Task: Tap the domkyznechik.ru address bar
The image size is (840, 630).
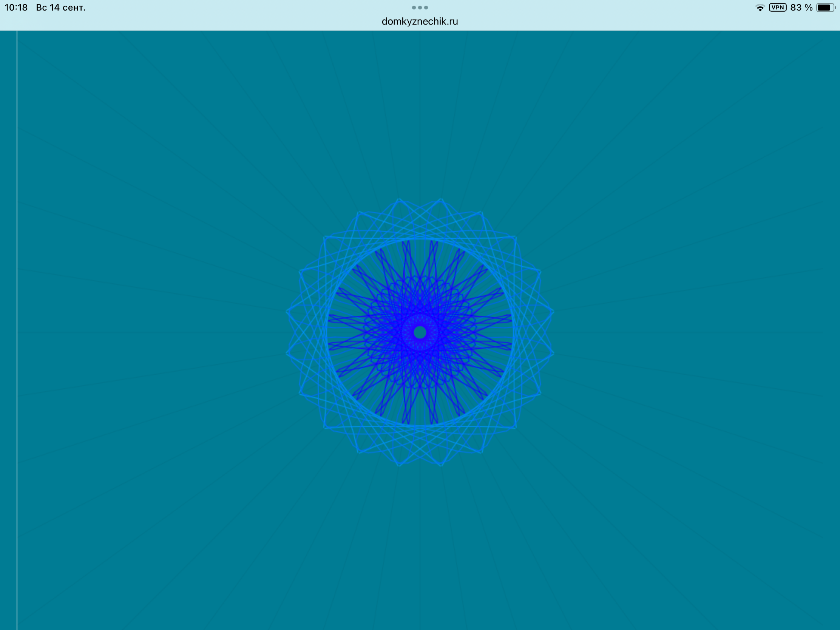Action: pos(420,22)
